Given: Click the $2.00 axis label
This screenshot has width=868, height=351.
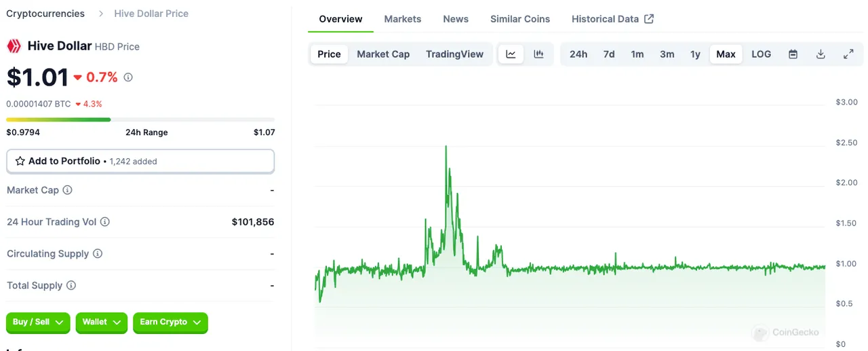Looking at the screenshot, I should [847, 183].
